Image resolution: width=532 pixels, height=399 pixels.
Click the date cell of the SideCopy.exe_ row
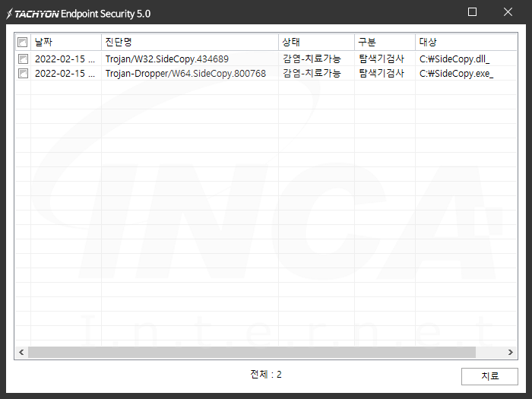(x=65, y=74)
